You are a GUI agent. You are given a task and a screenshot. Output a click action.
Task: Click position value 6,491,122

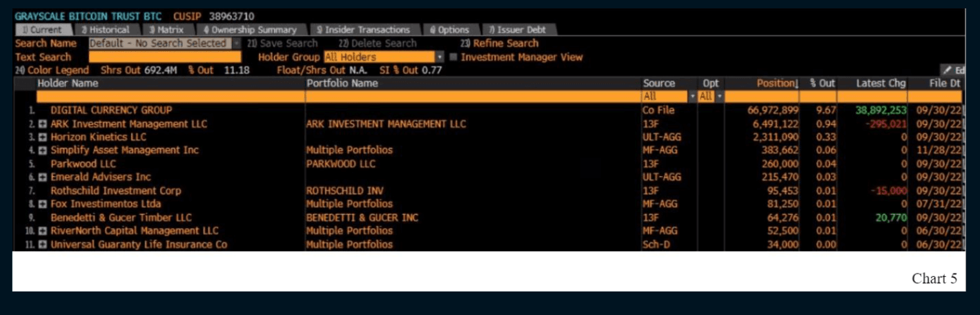(776, 124)
